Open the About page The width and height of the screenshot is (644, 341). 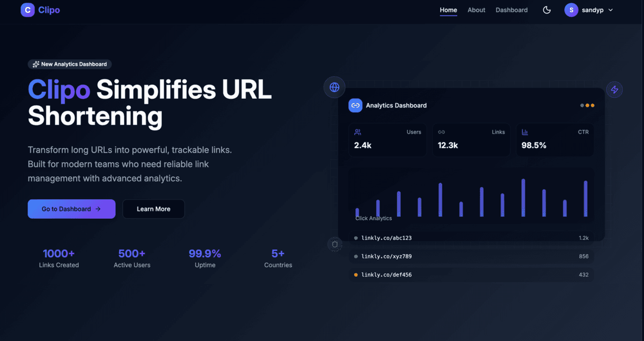477,10
